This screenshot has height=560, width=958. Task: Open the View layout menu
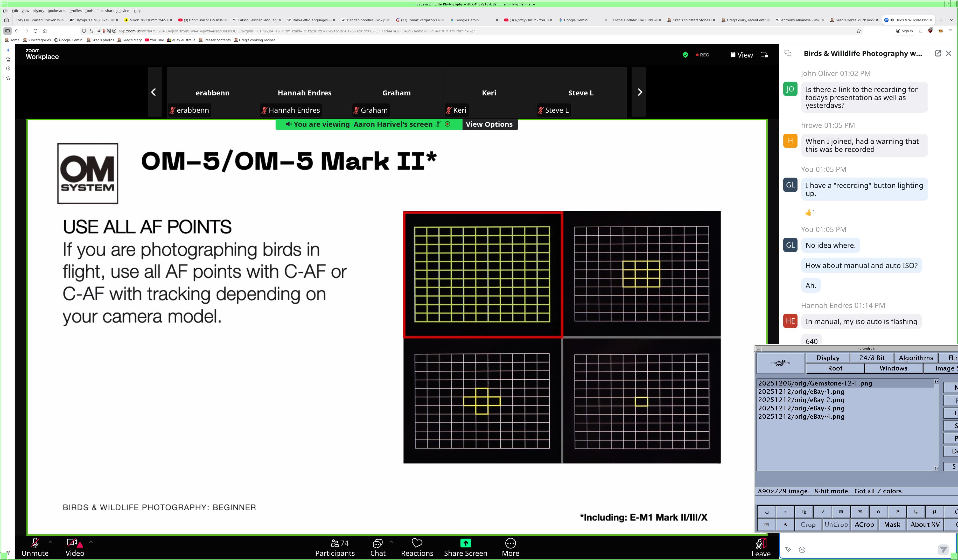tap(741, 55)
